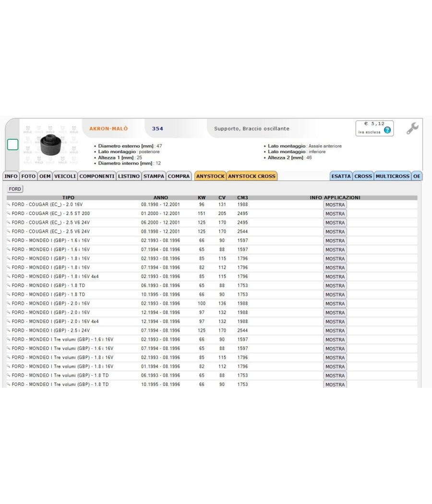The image size is (432, 504).
Task: Click magnifier icon beside Mondeo 2.0 i 16V 4x4
Action: [8, 322]
